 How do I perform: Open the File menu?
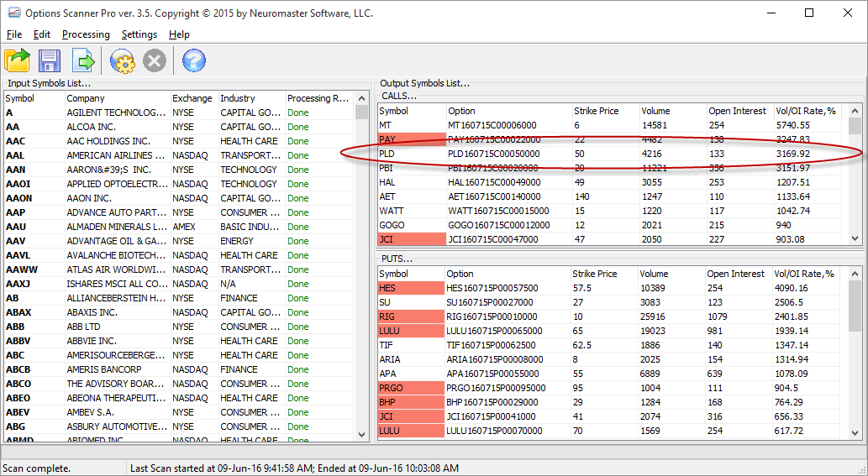pyautogui.click(x=14, y=34)
